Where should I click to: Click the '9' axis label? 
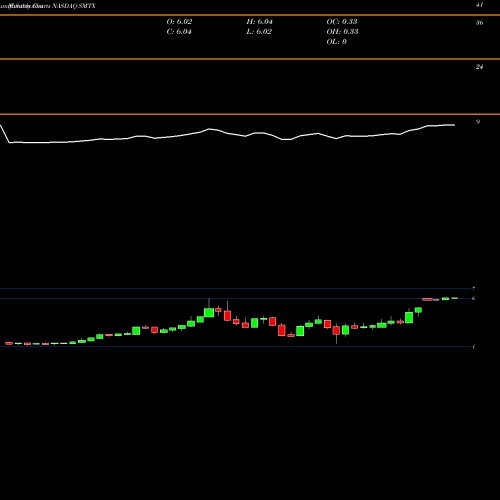tap(478, 122)
